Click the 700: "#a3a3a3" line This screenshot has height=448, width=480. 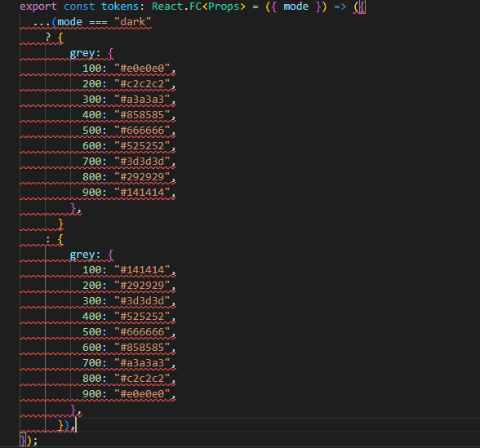pos(129,363)
